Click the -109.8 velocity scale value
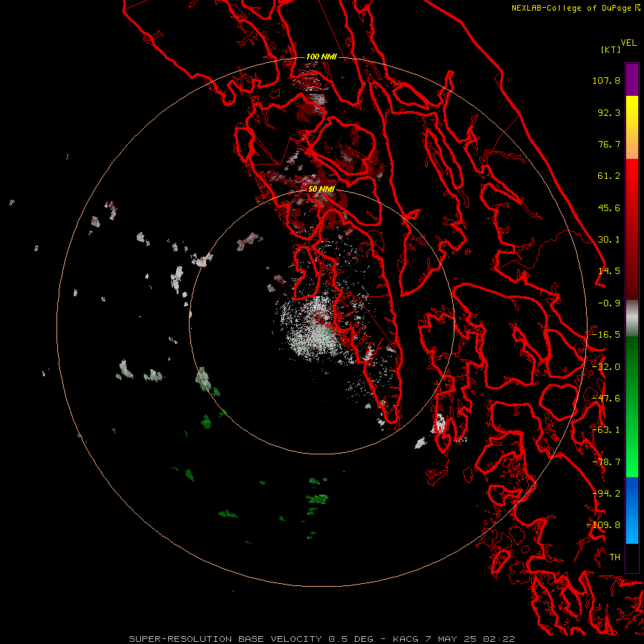Screen dimensions: 644x644 click(x=604, y=525)
